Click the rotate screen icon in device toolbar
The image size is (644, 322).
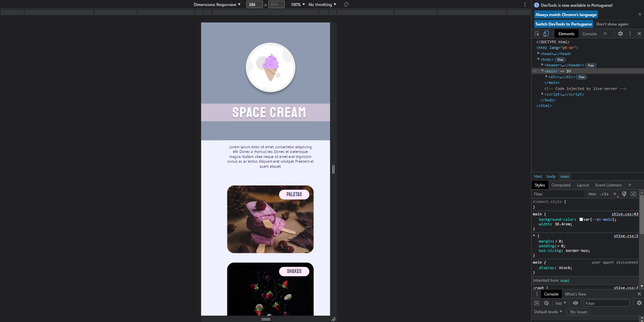[x=346, y=4]
